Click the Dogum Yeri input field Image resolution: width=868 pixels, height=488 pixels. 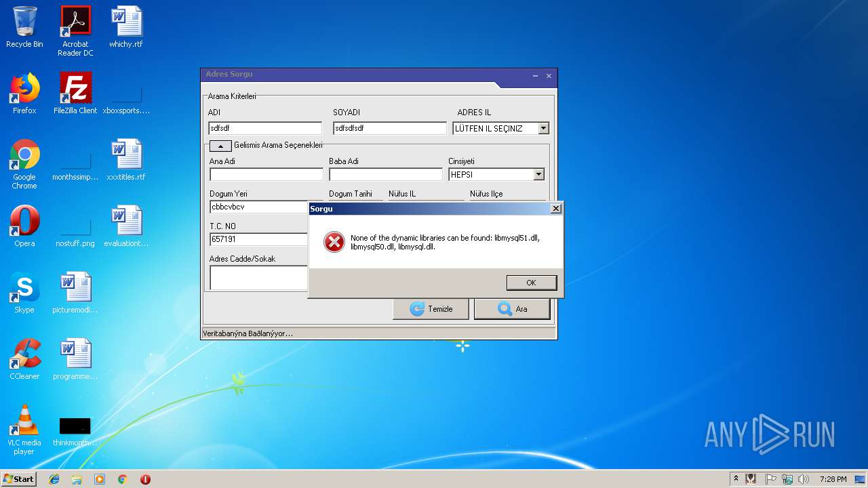(x=259, y=207)
